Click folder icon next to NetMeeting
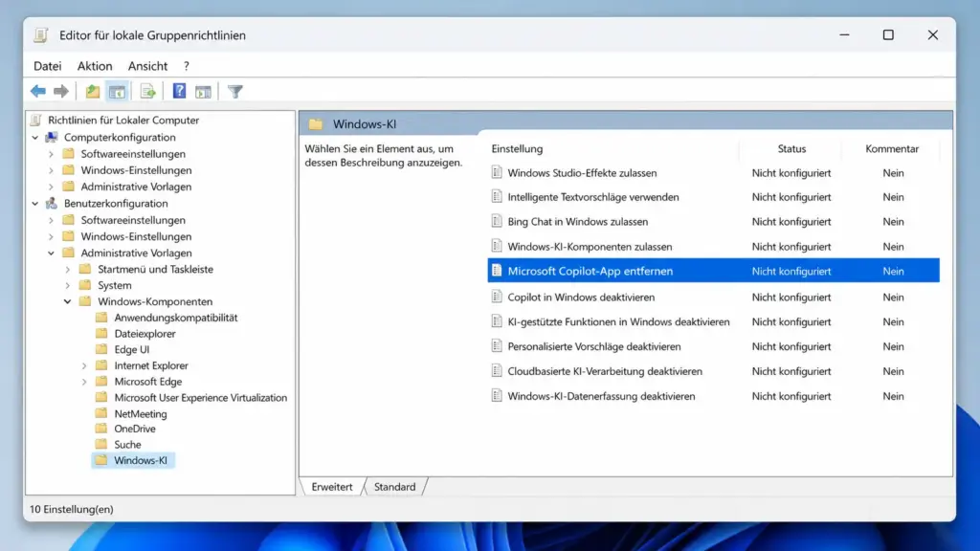Image resolution: width=980 pixels, height=551 pixels. (101, 413)
